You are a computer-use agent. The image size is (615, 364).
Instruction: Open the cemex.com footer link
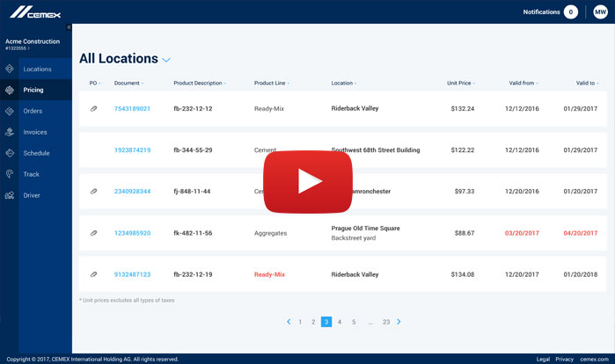pyautogui.click(x=595, y=359)
